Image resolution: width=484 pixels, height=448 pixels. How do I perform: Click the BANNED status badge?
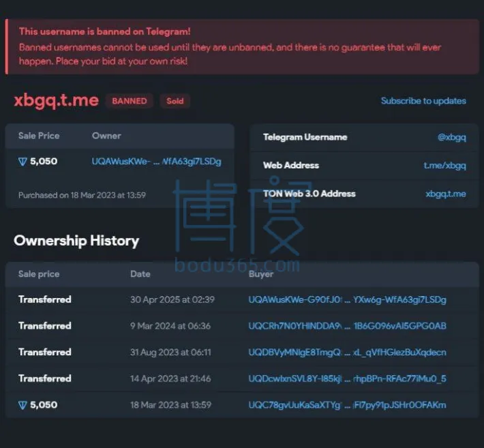click(x=130, y=101)
